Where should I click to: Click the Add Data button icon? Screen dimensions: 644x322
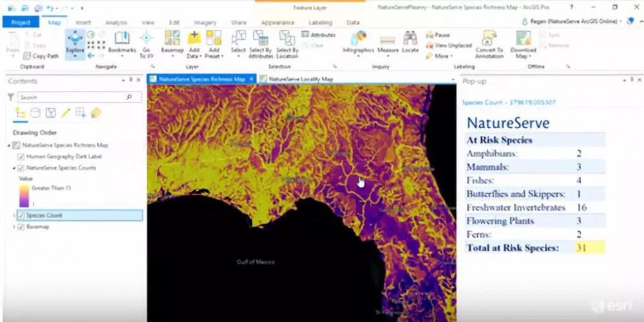[x=194, y=38]
